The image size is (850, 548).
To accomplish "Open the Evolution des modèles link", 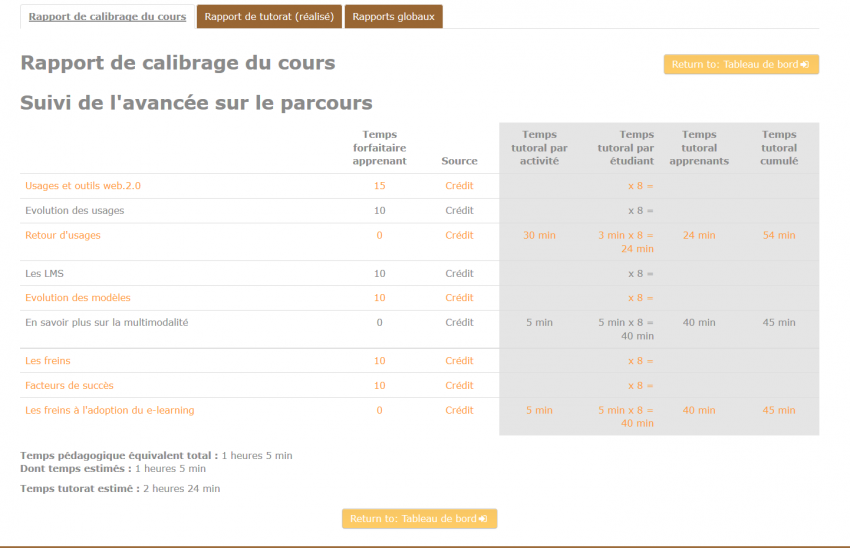I will (78, 298).
